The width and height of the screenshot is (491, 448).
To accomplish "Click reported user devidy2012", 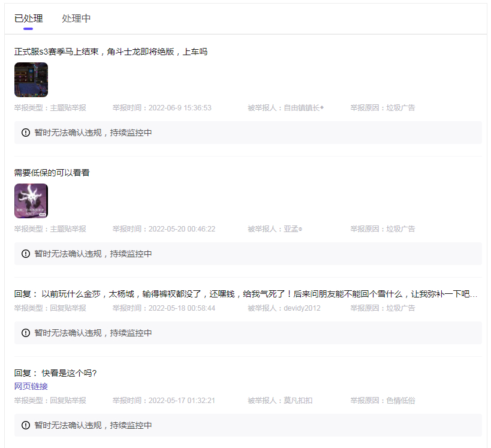I will (302, 308).
